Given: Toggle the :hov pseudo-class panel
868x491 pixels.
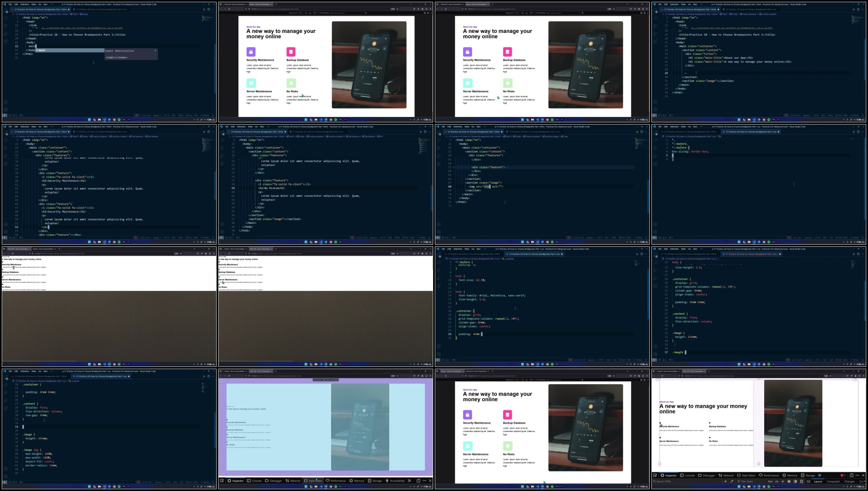Looking at the screenshot, I should 770,481.
